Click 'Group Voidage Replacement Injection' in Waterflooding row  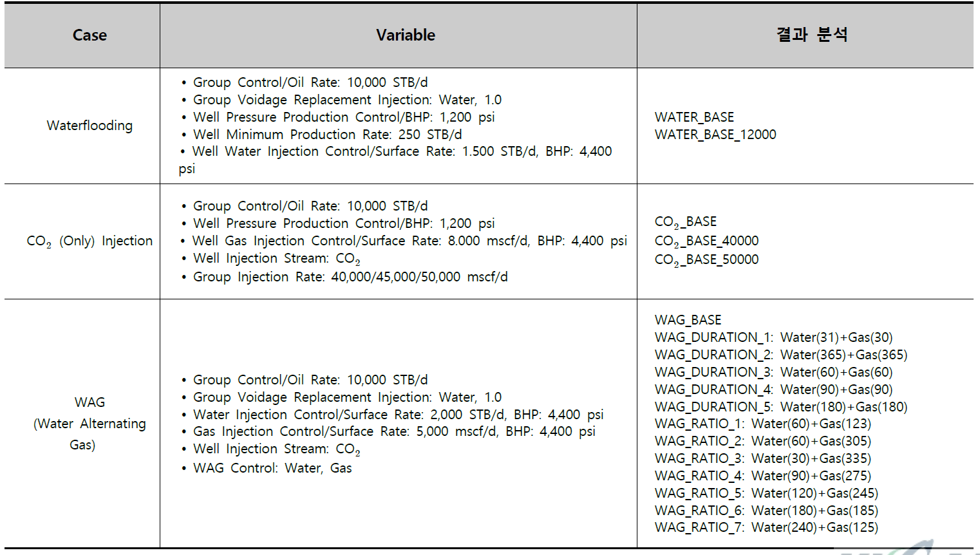(x=312, y=100)
